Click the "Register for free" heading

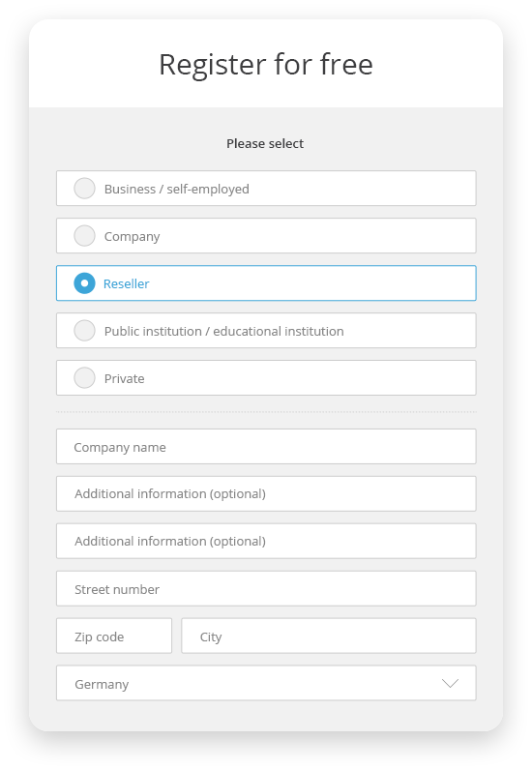tap(266, 65)
